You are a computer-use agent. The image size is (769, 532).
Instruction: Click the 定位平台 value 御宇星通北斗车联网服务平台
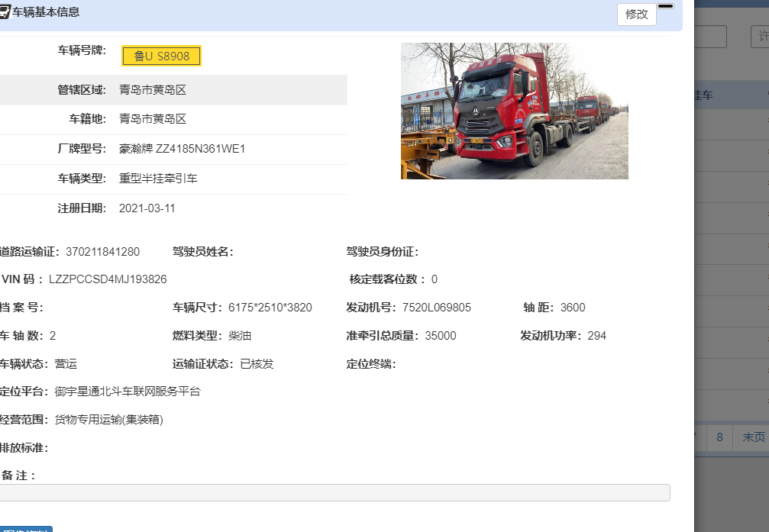(x=128, y=392)
